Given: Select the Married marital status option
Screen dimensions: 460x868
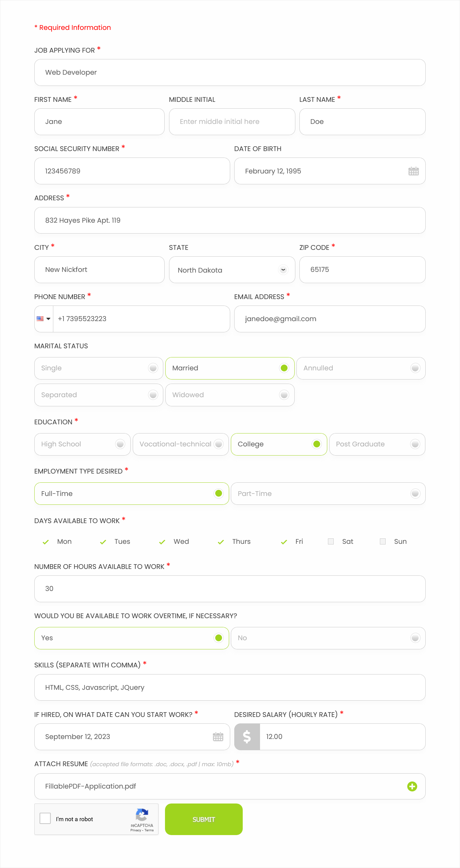Looking at the screenshot, I should (x=230, y=368).
